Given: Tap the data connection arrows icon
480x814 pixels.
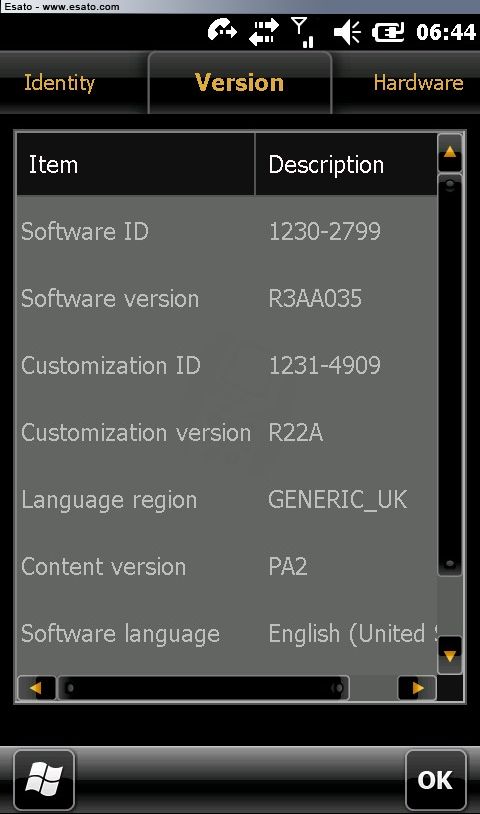Looking at the screenshot, I should [264, 32].
